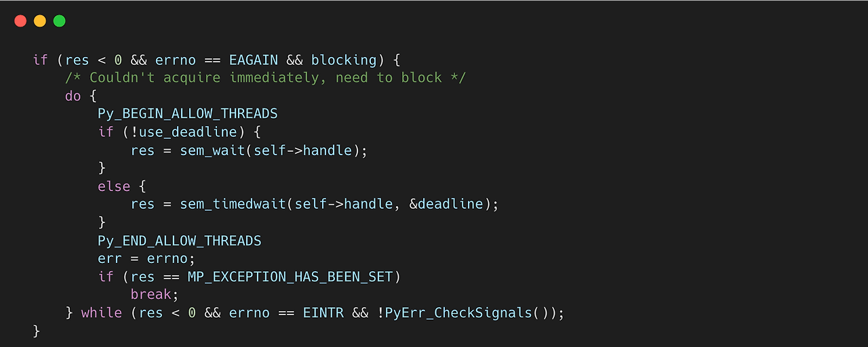868x347 pixels.
Task: Click the red close window dot
Action: [20, 21]
